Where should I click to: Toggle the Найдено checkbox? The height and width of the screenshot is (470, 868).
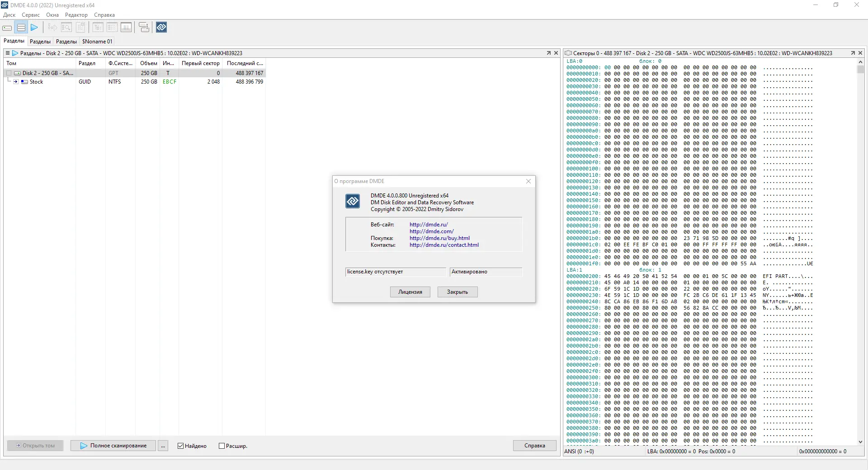181,446
